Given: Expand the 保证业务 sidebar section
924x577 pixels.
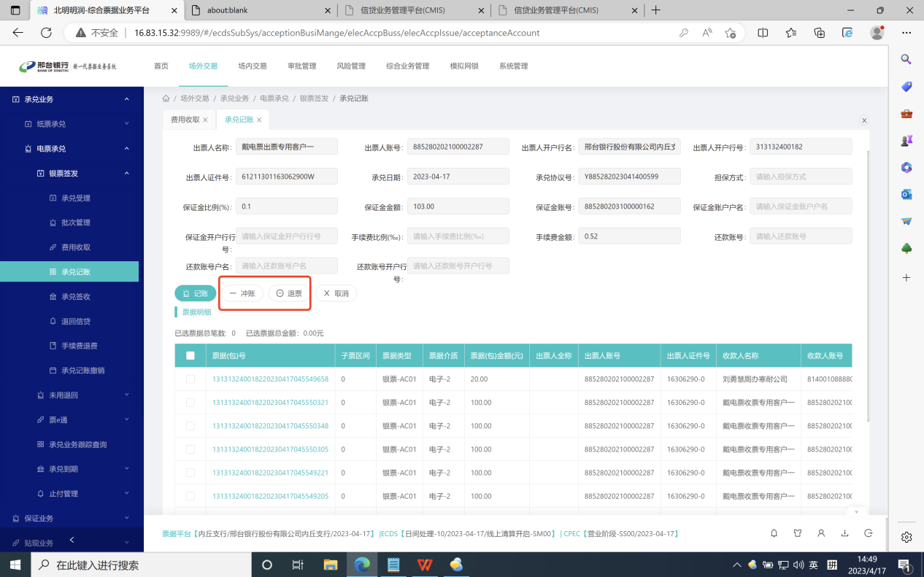Looking at the screenshot, I should click(x=126, y=519).
